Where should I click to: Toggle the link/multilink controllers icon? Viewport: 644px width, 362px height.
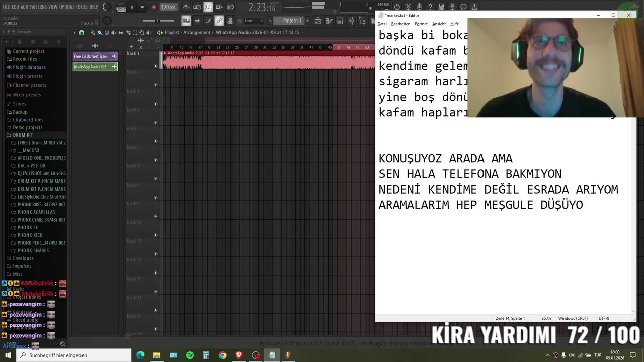pyautogui.click(x=219, y=21)
